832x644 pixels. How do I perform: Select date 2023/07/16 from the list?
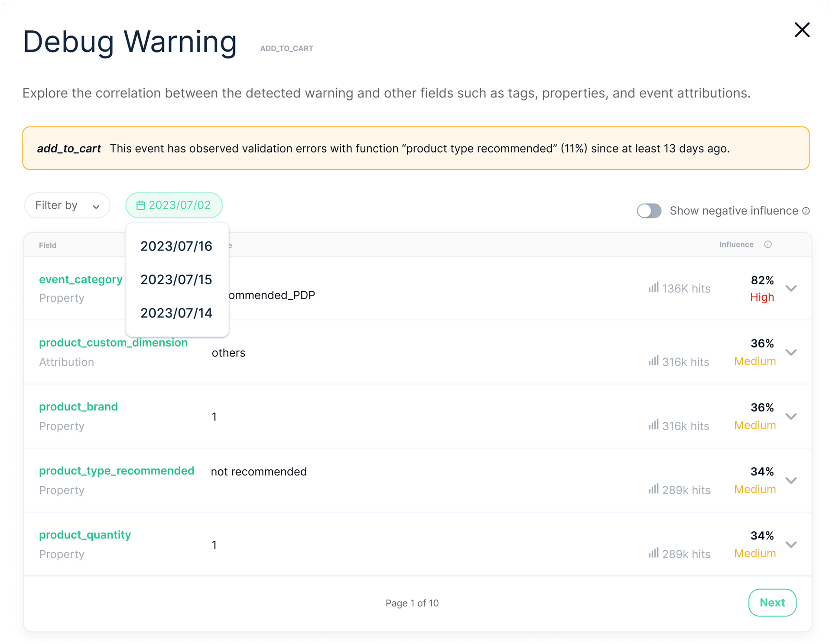[176, 246]
